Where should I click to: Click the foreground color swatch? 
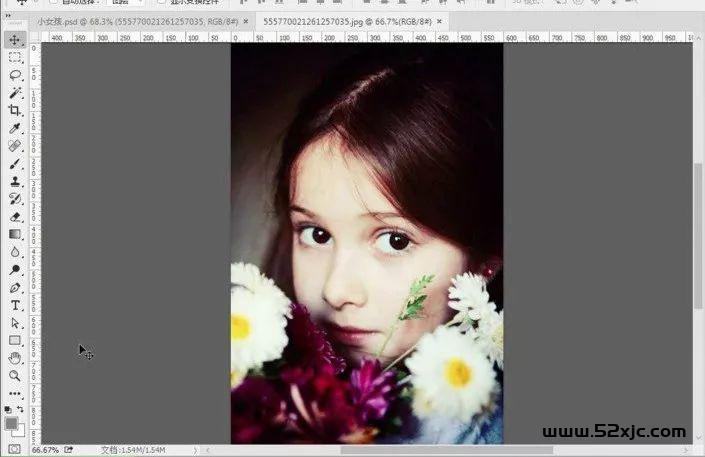point(11,424)
